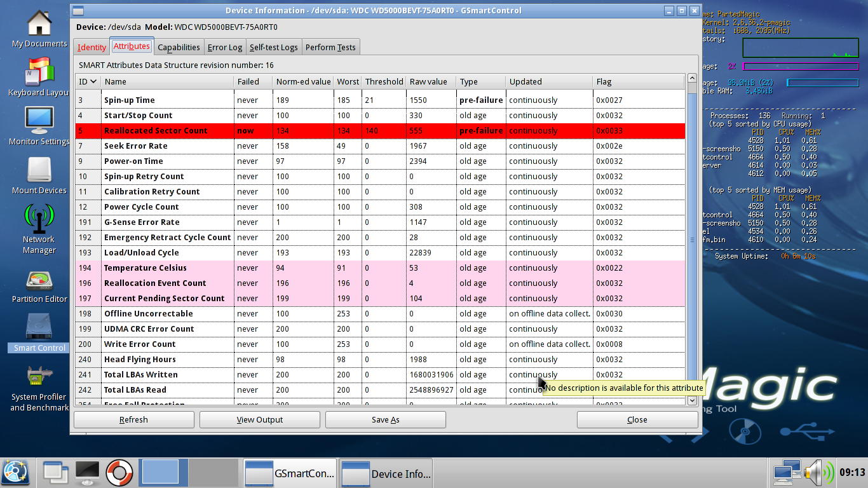Open the Capabilities tab

pos(179,47)
